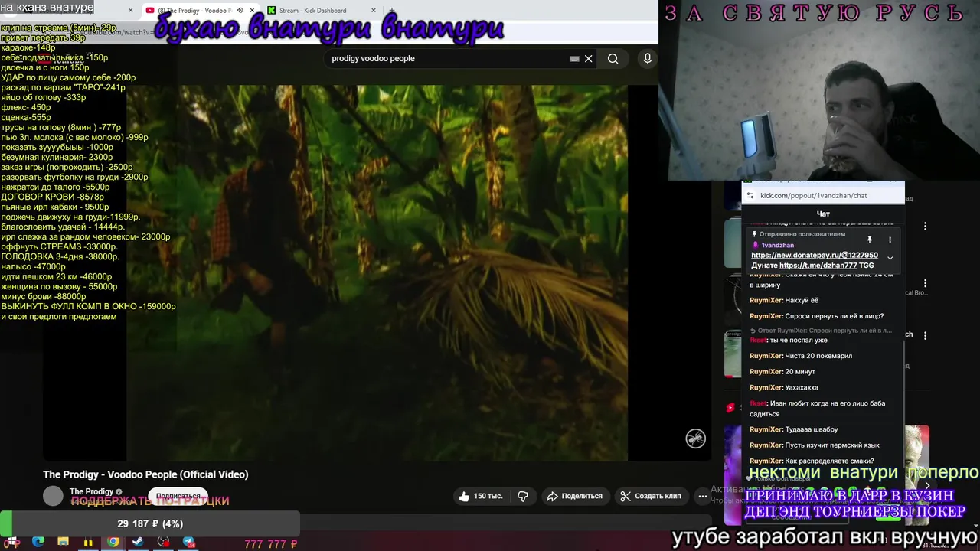Close The Prodigy YouTube tab
Screen dimensions: 980x551
[252, 10]
